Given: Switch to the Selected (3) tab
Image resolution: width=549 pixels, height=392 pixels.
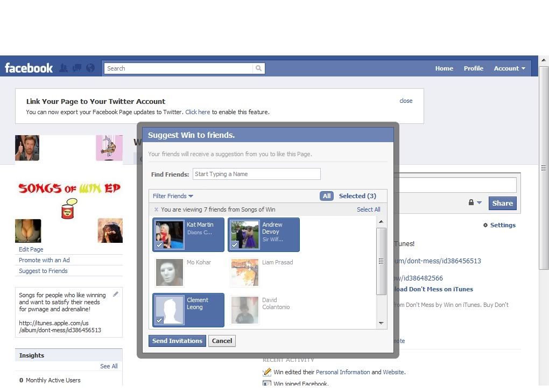Looking at the screenshot, I should click(x=357, y=196).
